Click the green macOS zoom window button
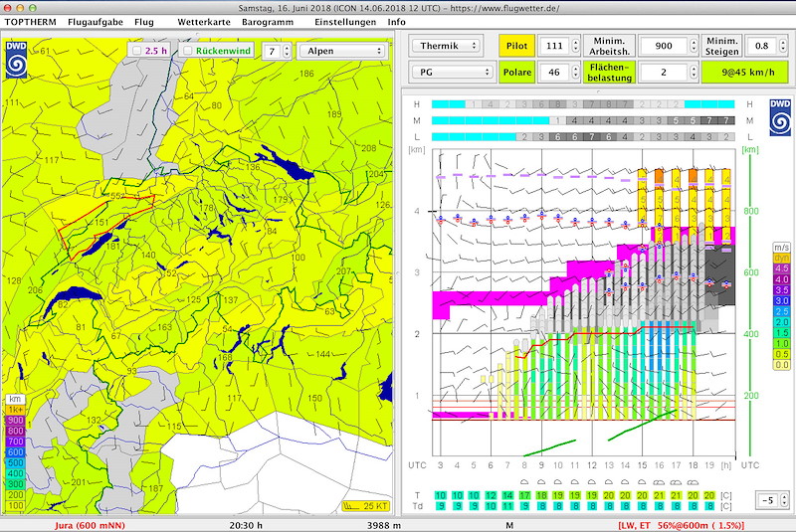The image size is (796, 532). (x=33, y=8)
